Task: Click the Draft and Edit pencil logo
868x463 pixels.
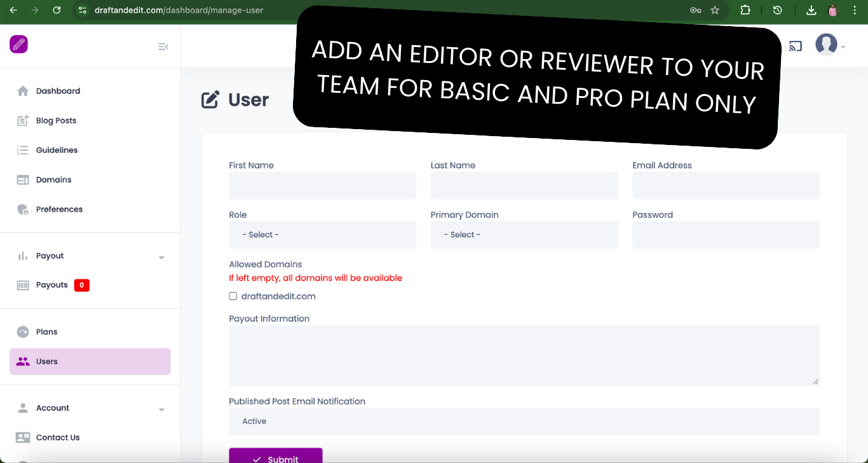Action: pyautogui.click(x=18, y=44)
